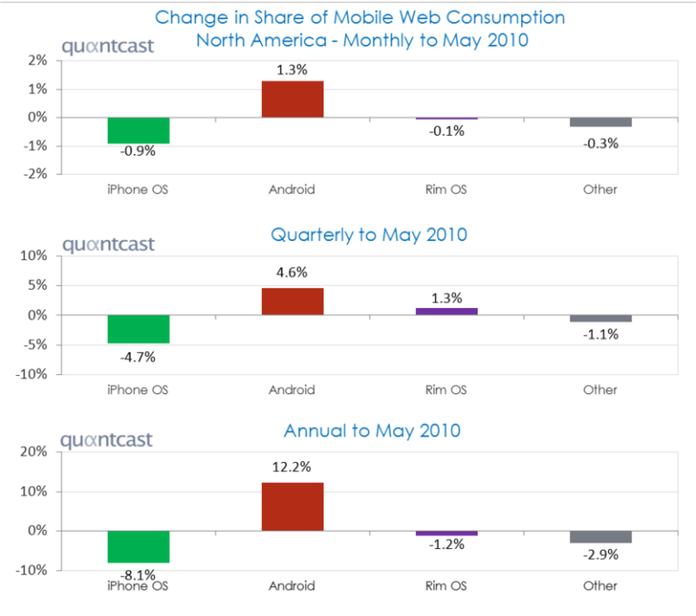696x616 pixels.
Task: Click the -8.1% data label in annual chart
Action: tap(138, 573)
